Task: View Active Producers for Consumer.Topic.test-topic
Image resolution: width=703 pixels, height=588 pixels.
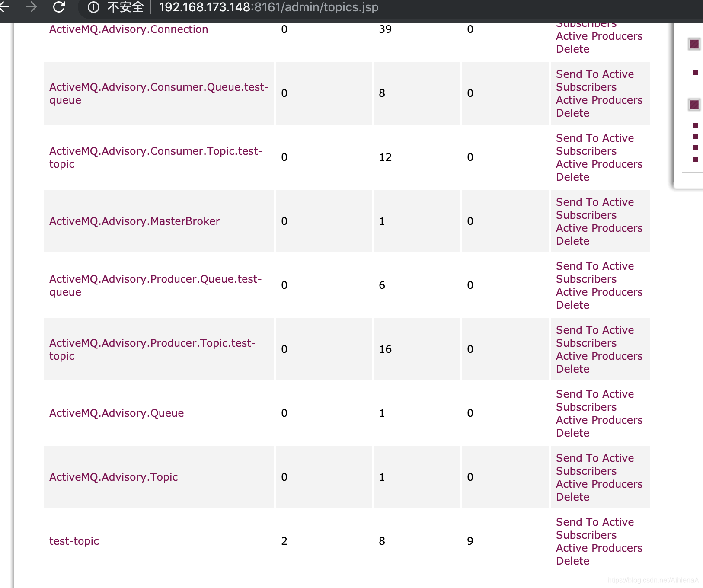Action: click(x=599, y=164)
